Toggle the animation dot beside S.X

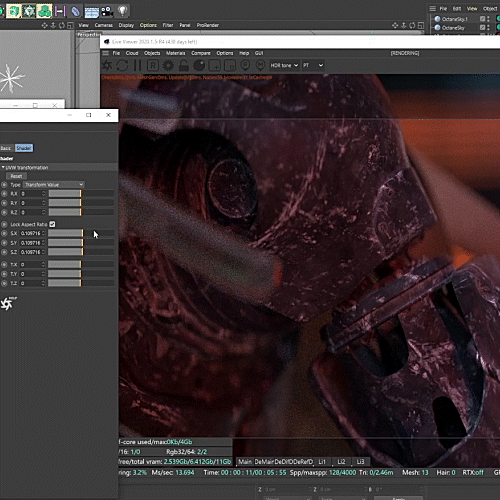(x=4, y=233)
